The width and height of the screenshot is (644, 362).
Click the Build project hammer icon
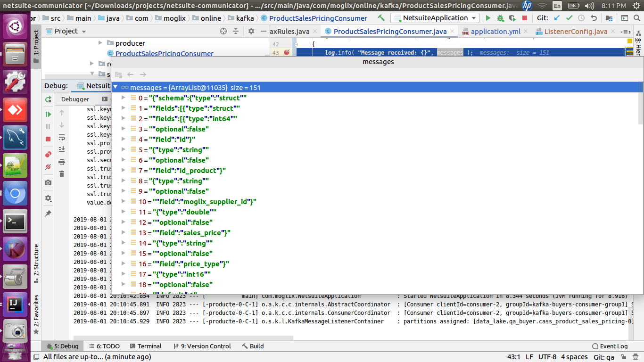pyautogui.click(x=381, y=18)
